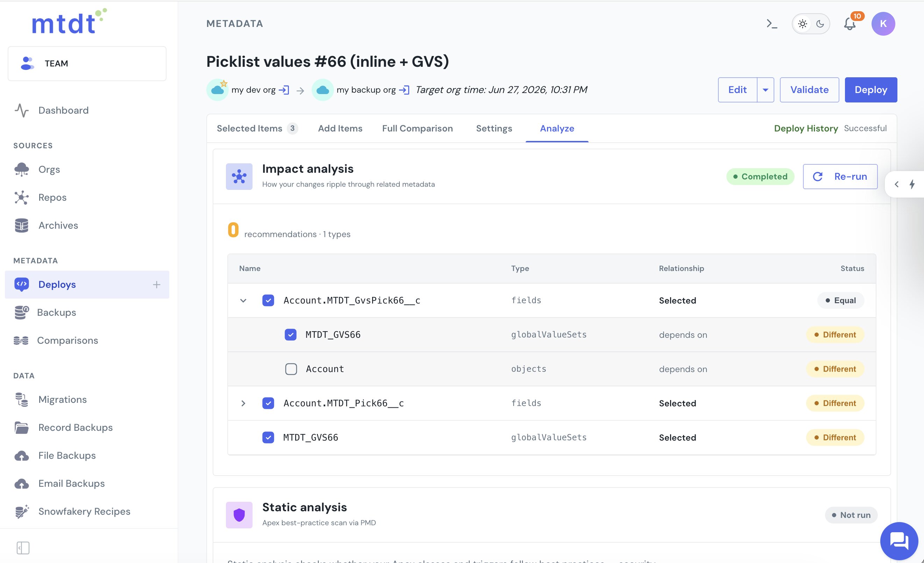Image resolution: width=924 pixels, height=563 pixels.
Task: Open user avatar K menu
Action: pyautogui.click(x=883, y=24)
